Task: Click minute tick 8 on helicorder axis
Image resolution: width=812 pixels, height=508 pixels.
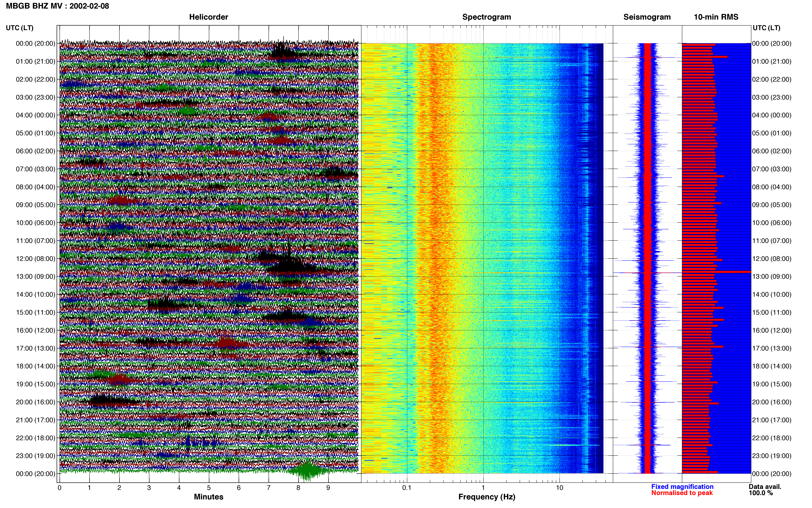Action: tap(298, 487)
